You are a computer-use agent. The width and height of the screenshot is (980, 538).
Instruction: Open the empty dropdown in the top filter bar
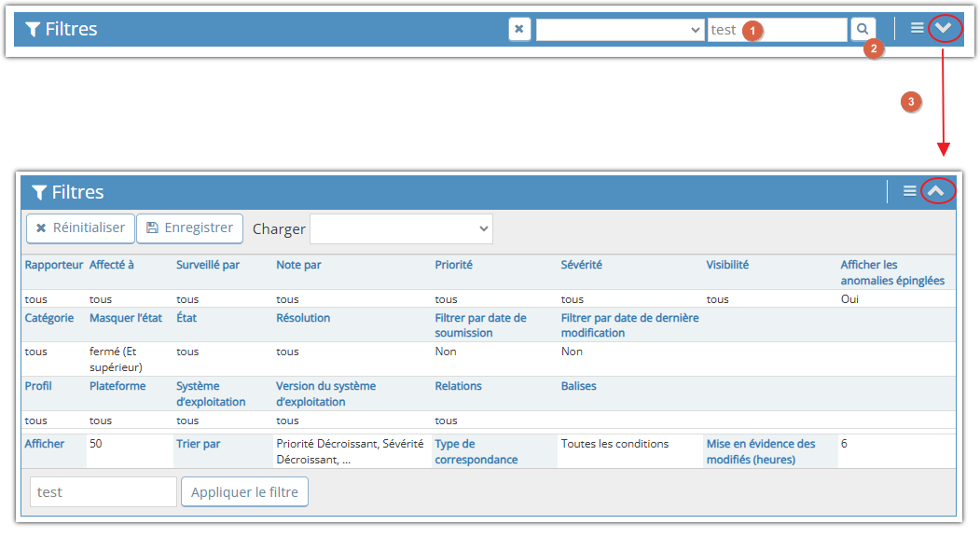click(x=620, y=30)
